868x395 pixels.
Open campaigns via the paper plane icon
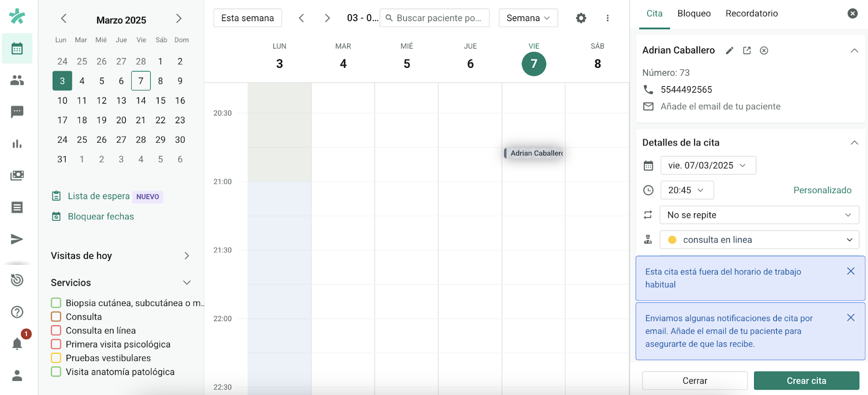point(17,239)
